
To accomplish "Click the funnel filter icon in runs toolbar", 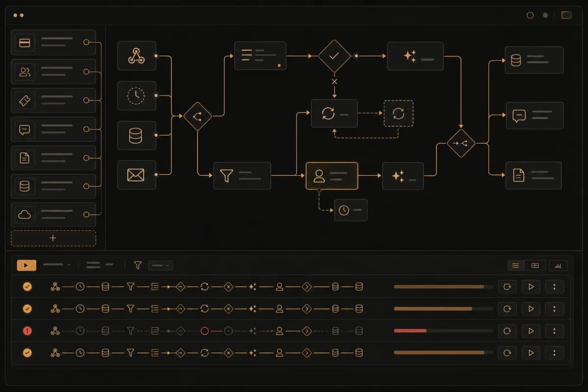I will pyautogui.click(x=138, y=265).
